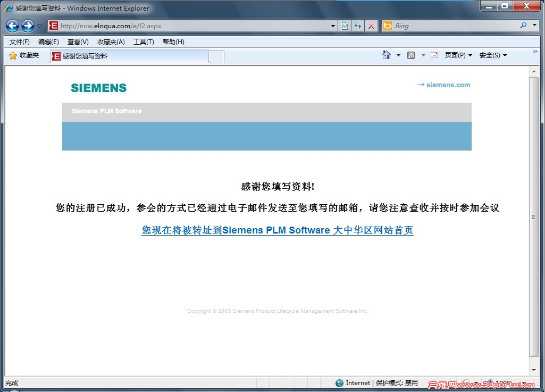Click the Internet zone globe icon
Image resolution: width=545 pixels, height=392 pixels.
[340, 383]
